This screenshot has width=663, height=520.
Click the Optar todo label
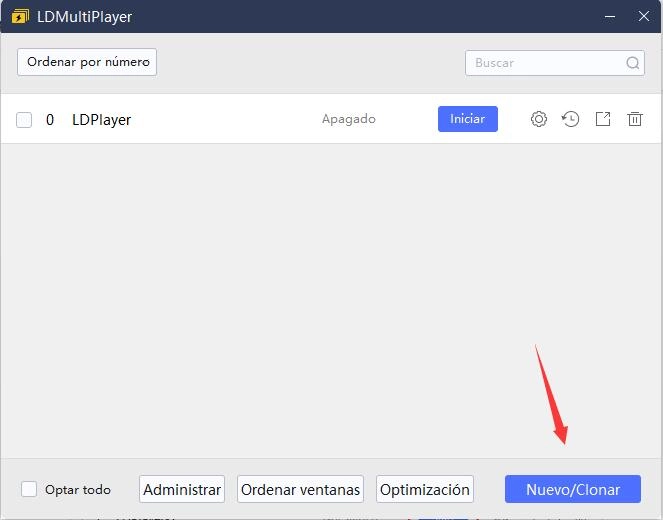pyautogui.click(x=78, y=490)
